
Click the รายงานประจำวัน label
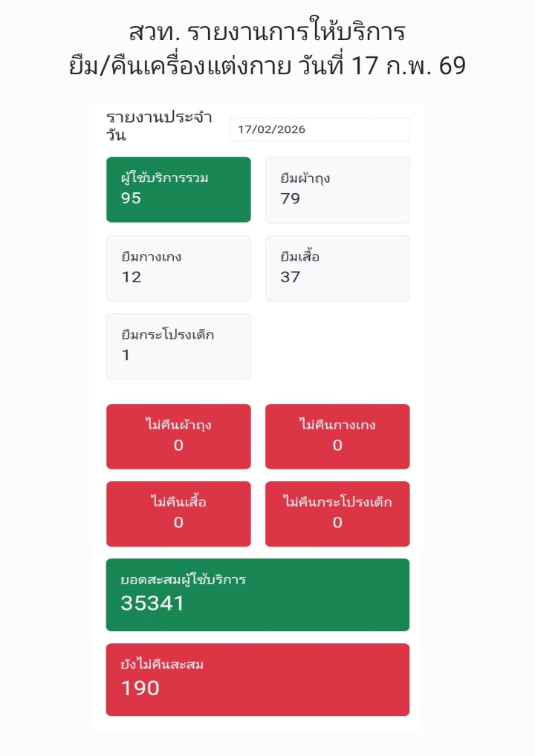[159, 126]
